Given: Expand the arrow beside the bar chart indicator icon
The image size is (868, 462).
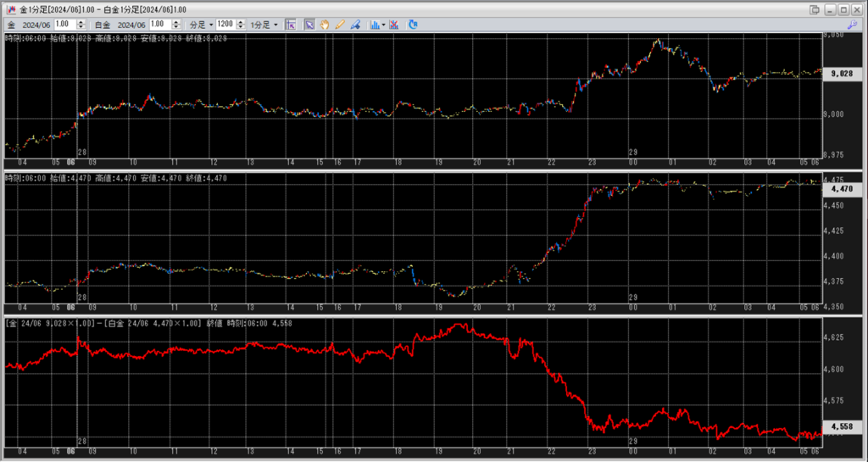Looking at the screenshot, I should pos(384,25).
